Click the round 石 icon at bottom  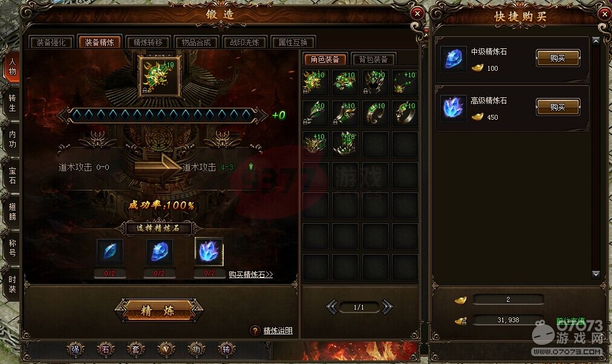(x=105, y=349)
